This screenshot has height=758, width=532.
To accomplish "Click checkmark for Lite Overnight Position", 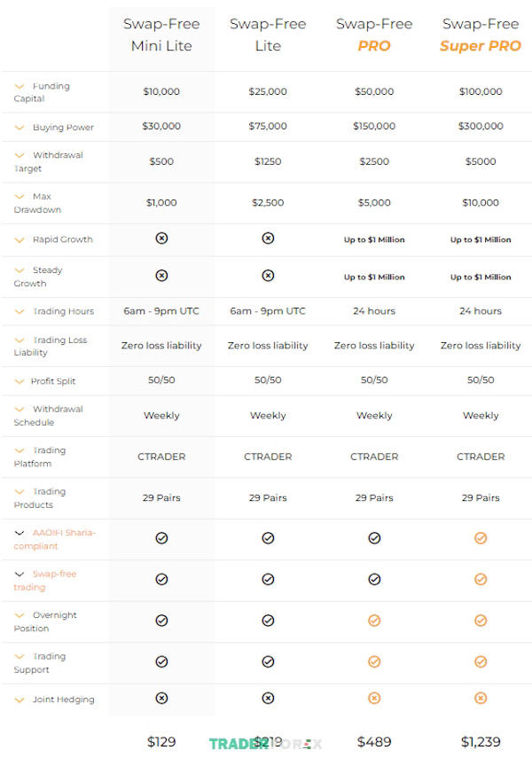I will coord(268,620).
